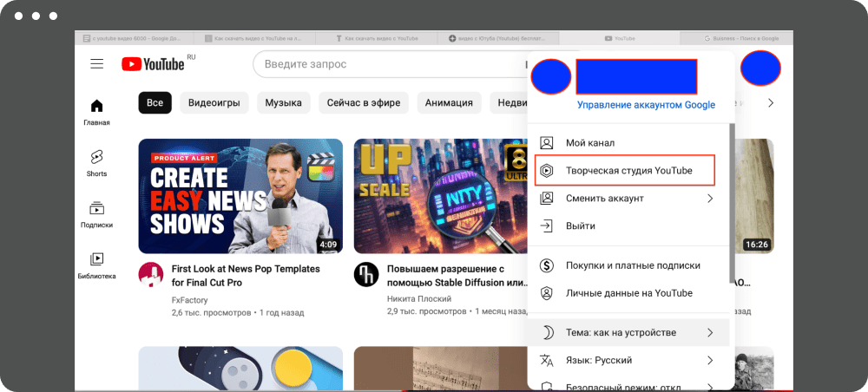Click the YouTube logo
868x392 pixels.
click(x=154, y=64)
